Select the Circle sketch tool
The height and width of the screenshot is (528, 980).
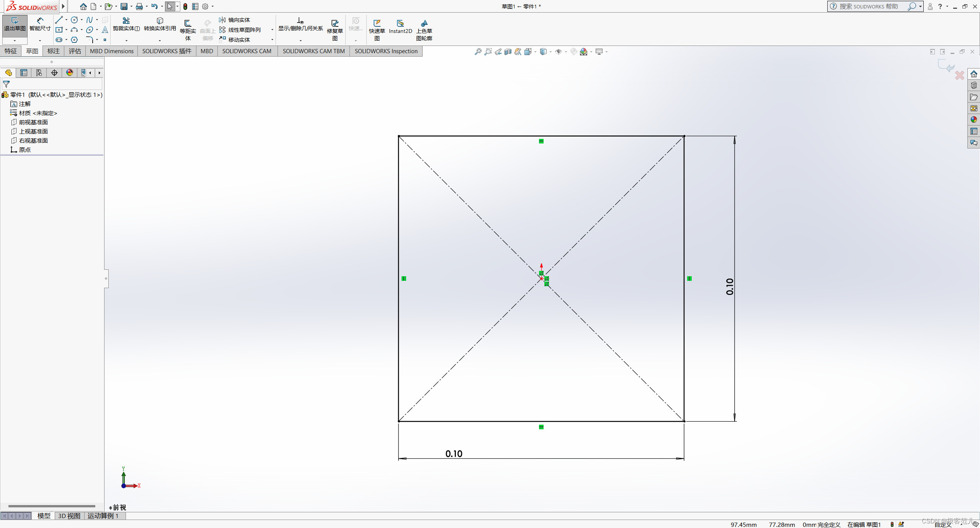[x=74, y=20]
